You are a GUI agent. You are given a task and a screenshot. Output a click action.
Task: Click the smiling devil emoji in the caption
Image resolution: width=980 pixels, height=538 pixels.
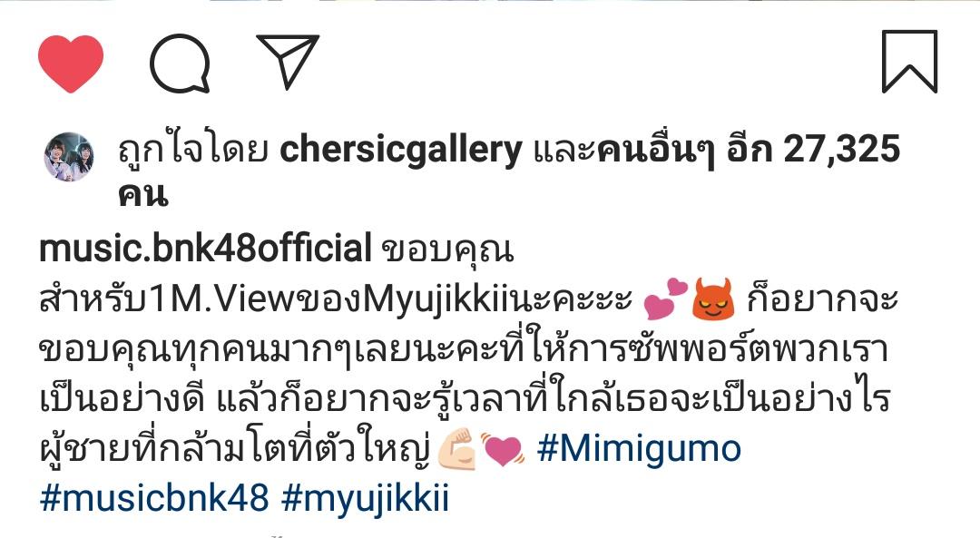click(713, 299)
